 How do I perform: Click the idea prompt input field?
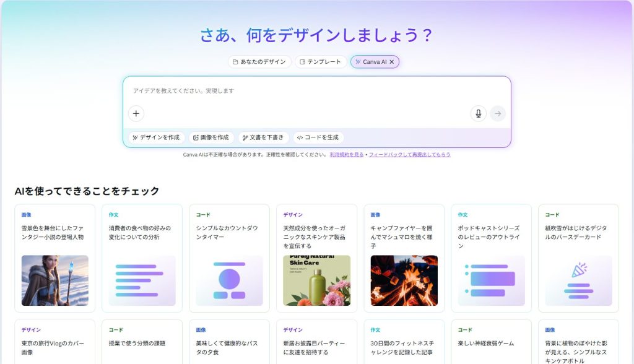click(279, 93)
